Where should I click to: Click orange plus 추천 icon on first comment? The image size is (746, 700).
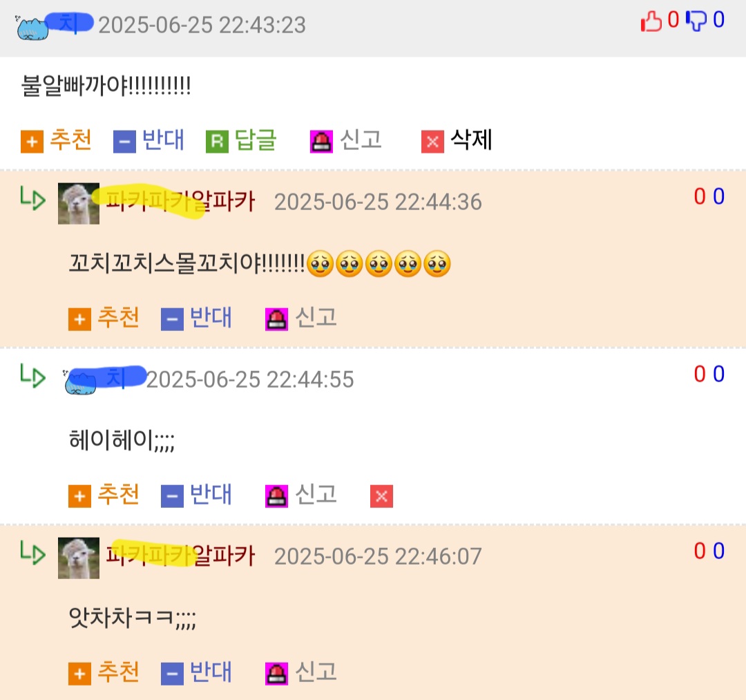(32, 142)
